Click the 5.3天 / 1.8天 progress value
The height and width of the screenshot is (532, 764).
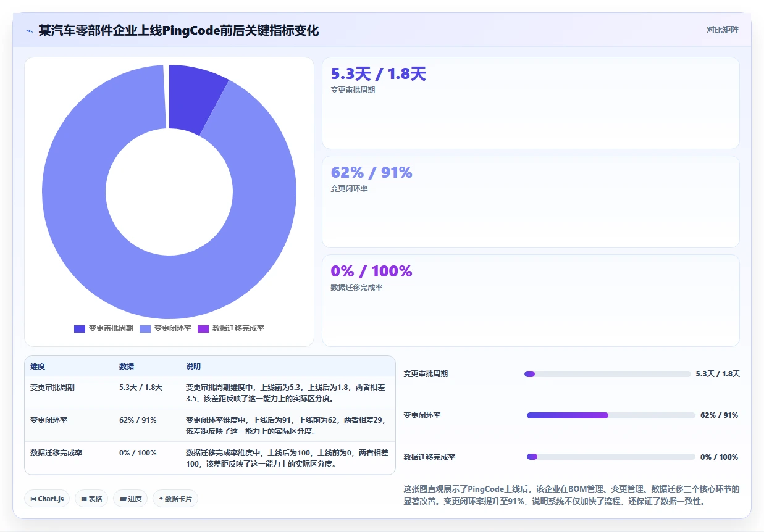click(718, 374)
